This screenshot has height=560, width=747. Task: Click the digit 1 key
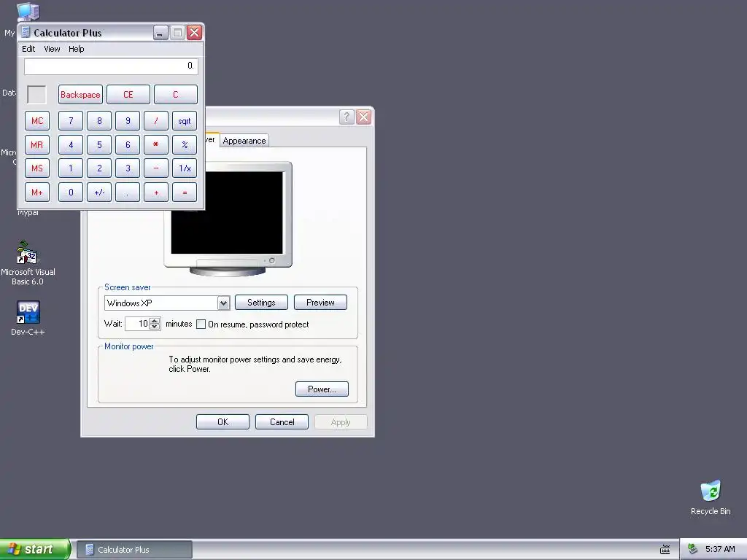tap(71, 168)
